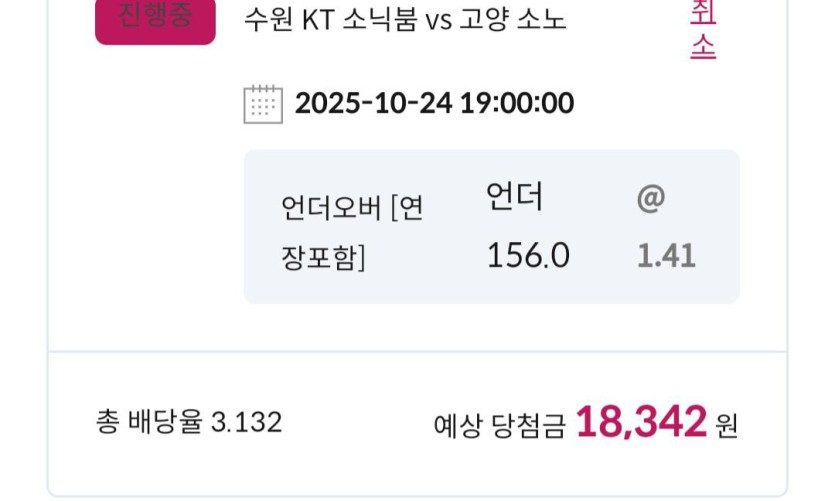
Task: Click the 총 배당율 label text
Action: (149, 422)
